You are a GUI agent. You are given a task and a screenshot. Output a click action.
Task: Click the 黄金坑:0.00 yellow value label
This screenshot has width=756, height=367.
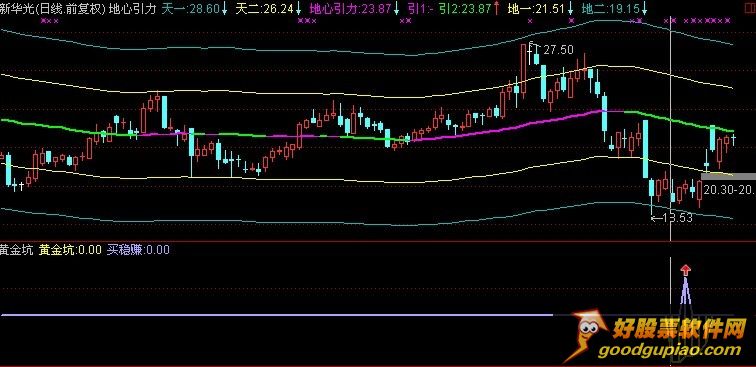point(70,250)
